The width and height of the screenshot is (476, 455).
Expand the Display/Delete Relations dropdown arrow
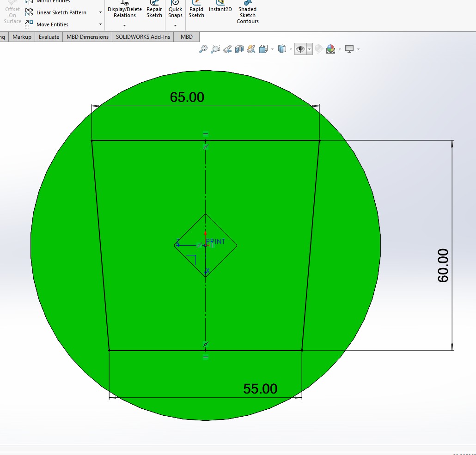[x=124, y=25]
